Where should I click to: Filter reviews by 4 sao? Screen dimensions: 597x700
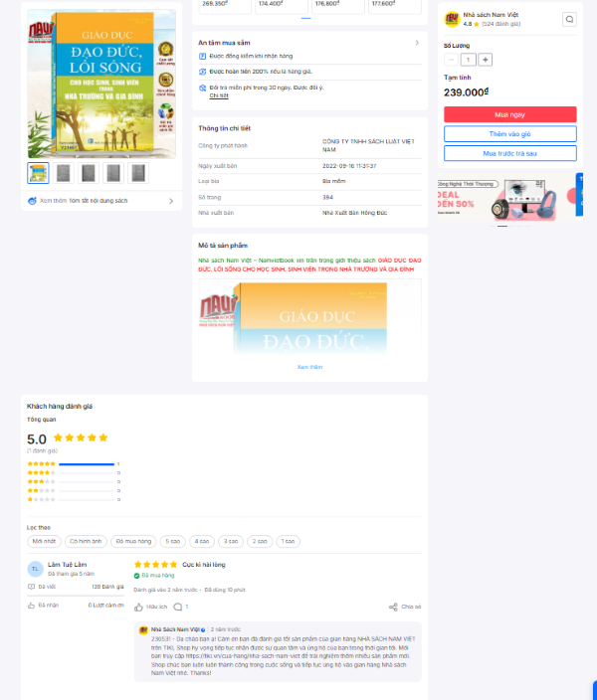click(x=202, y=541)
